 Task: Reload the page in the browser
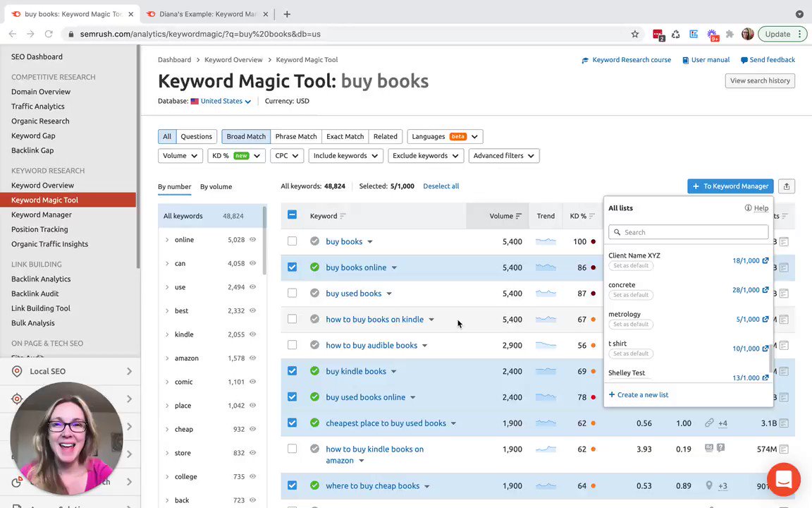49,34
